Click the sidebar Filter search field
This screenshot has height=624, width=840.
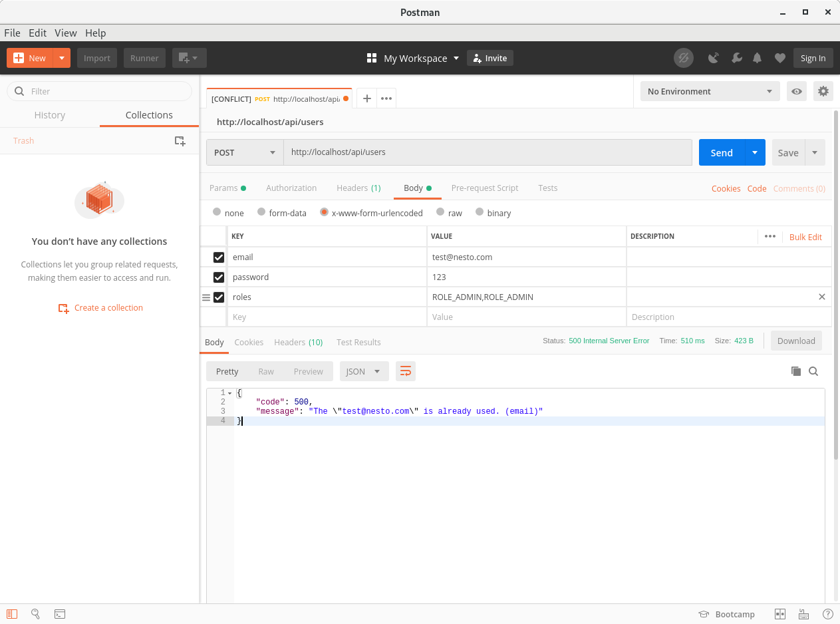[99, 91]
